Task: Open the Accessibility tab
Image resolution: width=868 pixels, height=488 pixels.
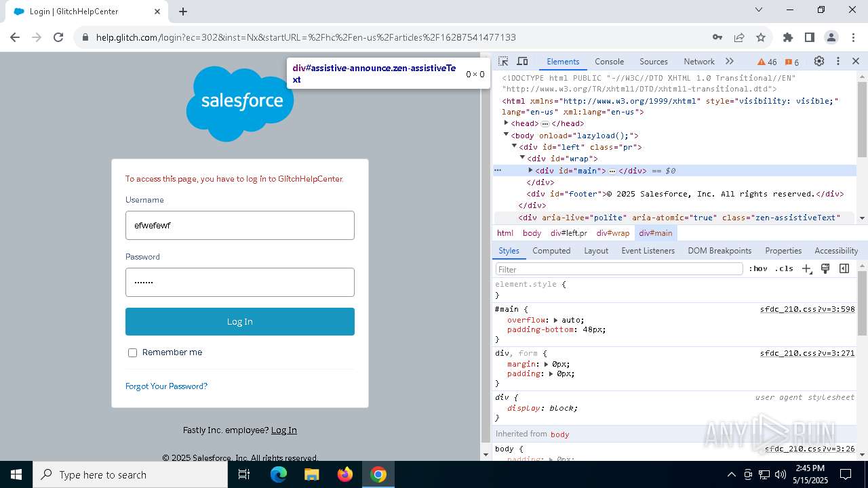Action: [836, 251]
